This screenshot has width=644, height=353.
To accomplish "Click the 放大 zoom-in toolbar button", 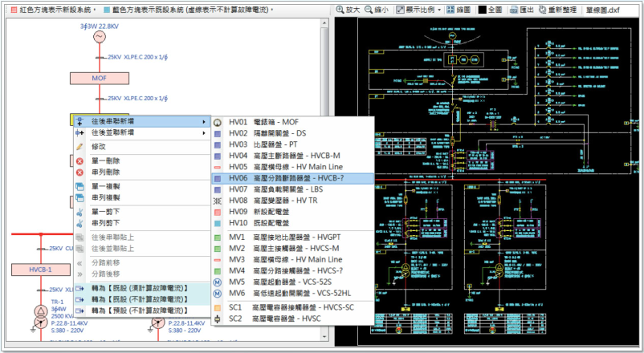I will coord(348,10).
